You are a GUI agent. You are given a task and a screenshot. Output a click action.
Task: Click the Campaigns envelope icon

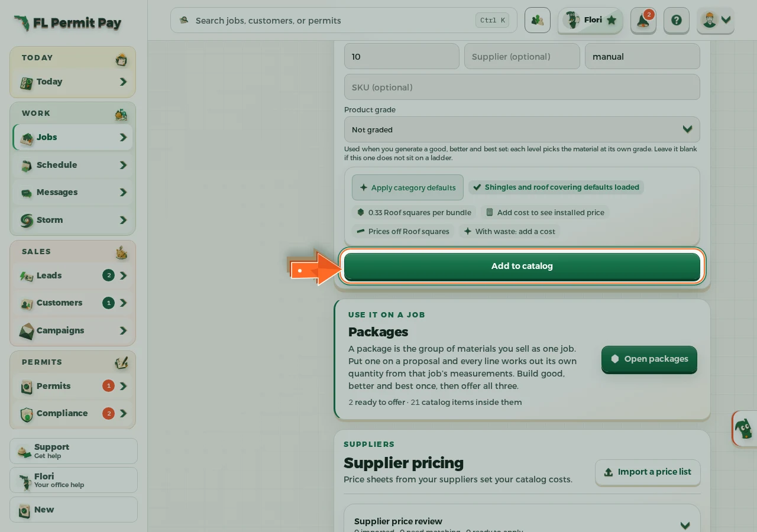coord(27,331)
